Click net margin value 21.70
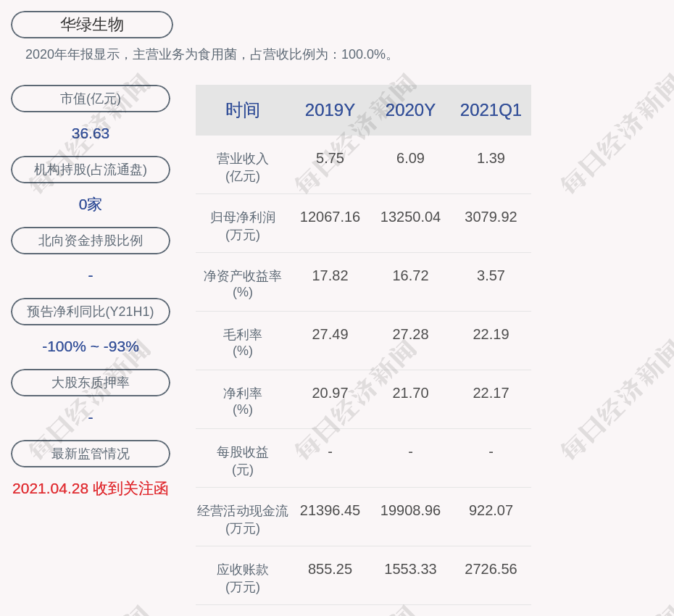 coord(410,393)
